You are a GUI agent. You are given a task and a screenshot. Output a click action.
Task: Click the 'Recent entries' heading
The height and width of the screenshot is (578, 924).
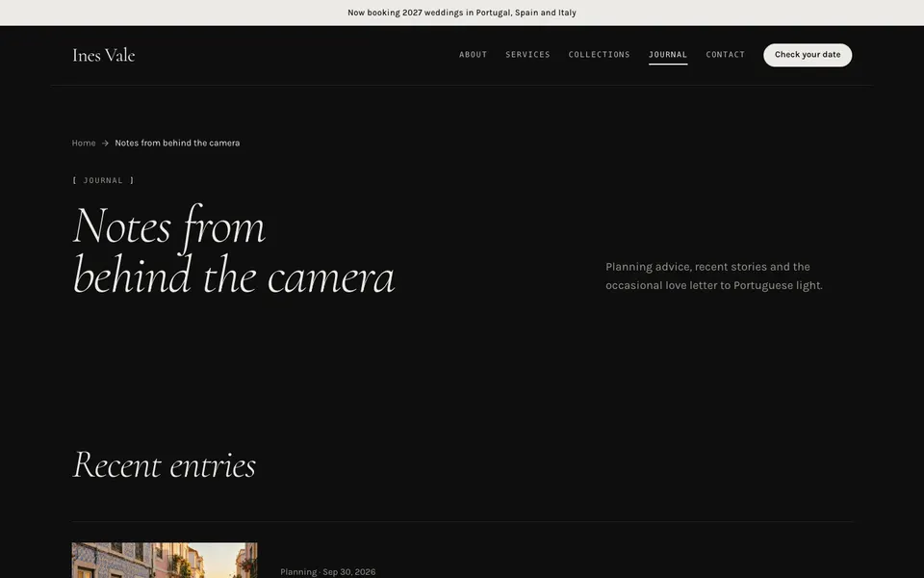click(164, 464)
